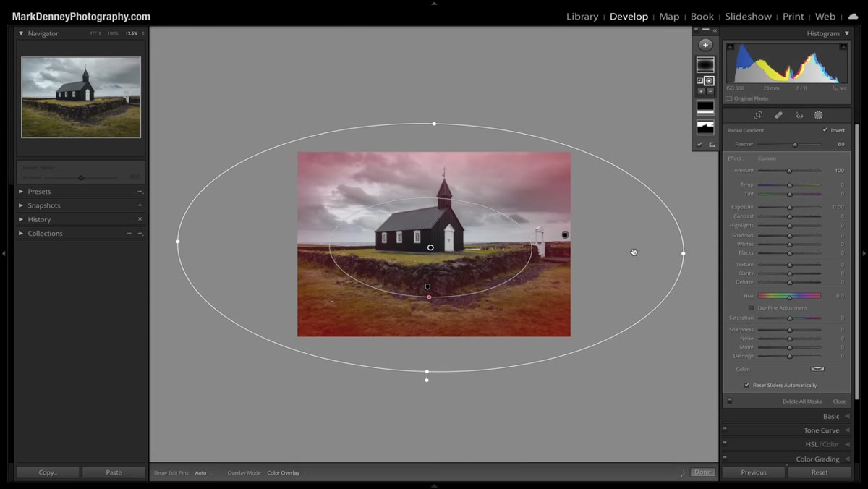Expand the Basic panel
The image size is (868, 489).
tap(847, 416)
